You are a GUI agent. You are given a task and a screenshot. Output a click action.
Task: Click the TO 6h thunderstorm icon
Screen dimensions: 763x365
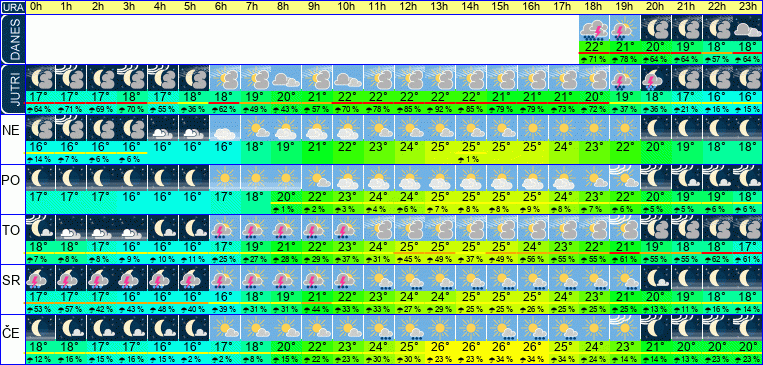tap(225, 228)
